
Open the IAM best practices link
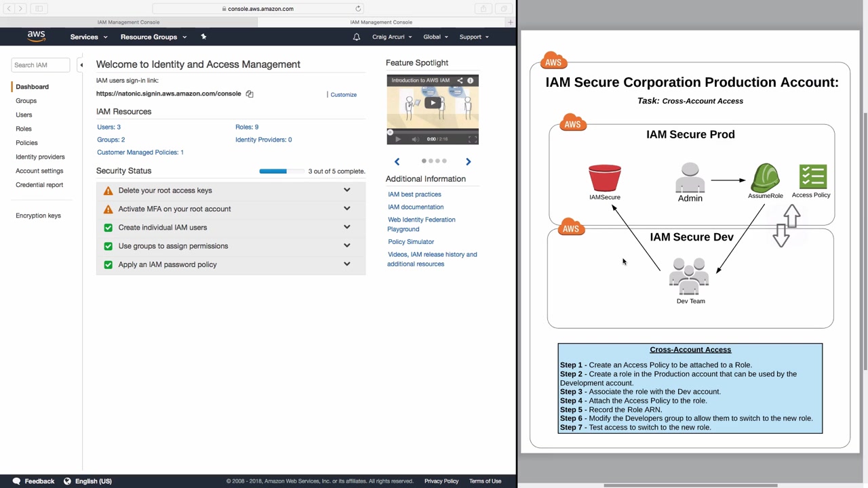click(x=414, y=195)
